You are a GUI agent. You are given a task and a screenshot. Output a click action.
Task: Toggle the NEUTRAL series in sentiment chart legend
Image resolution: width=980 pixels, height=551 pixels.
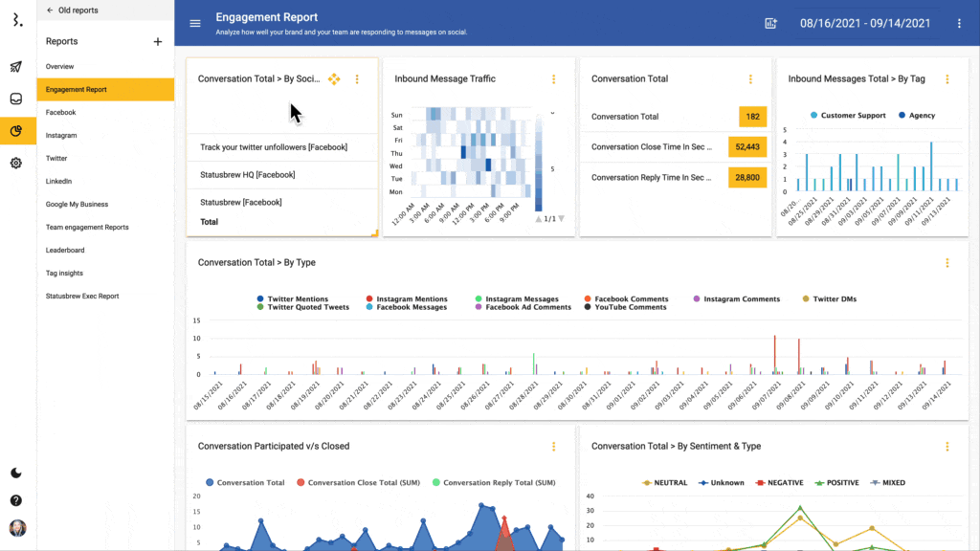[664, 482]
